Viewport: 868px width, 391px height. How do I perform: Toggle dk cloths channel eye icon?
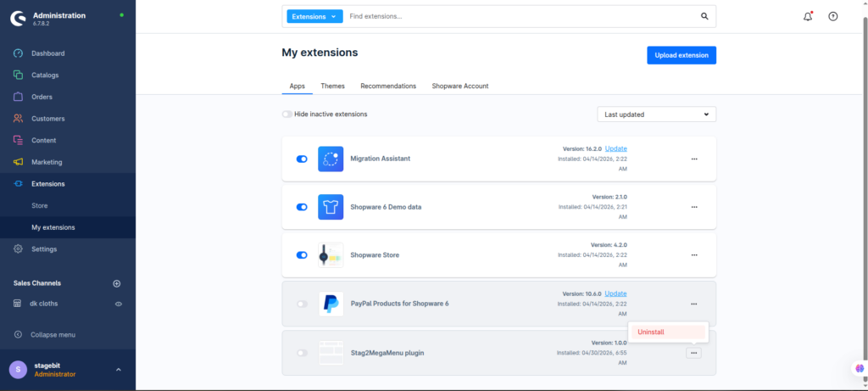coord(119,304)
